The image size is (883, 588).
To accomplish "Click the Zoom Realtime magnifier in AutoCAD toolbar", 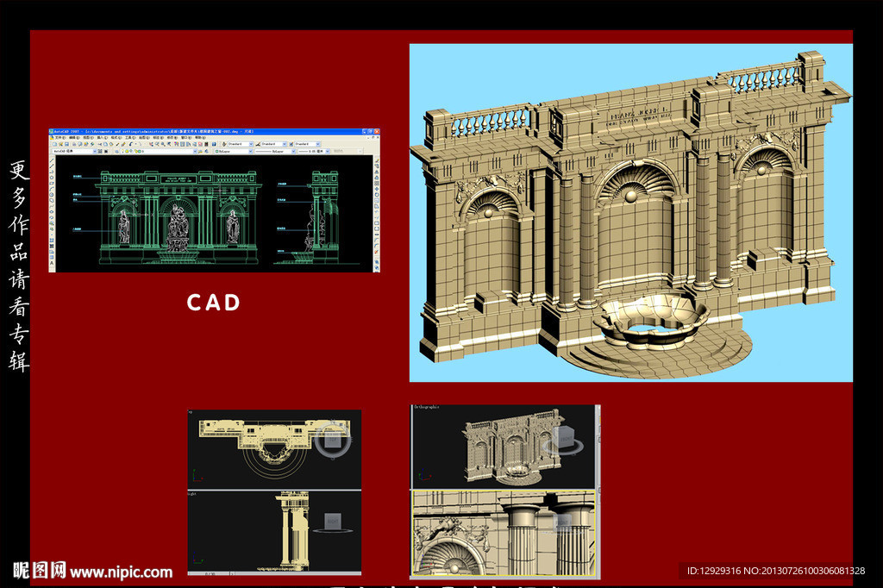I will 157,144.
